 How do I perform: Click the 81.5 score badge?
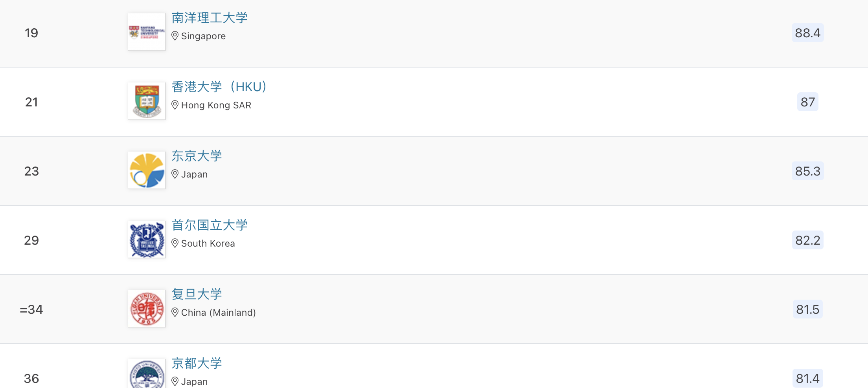tap(807, 309)
